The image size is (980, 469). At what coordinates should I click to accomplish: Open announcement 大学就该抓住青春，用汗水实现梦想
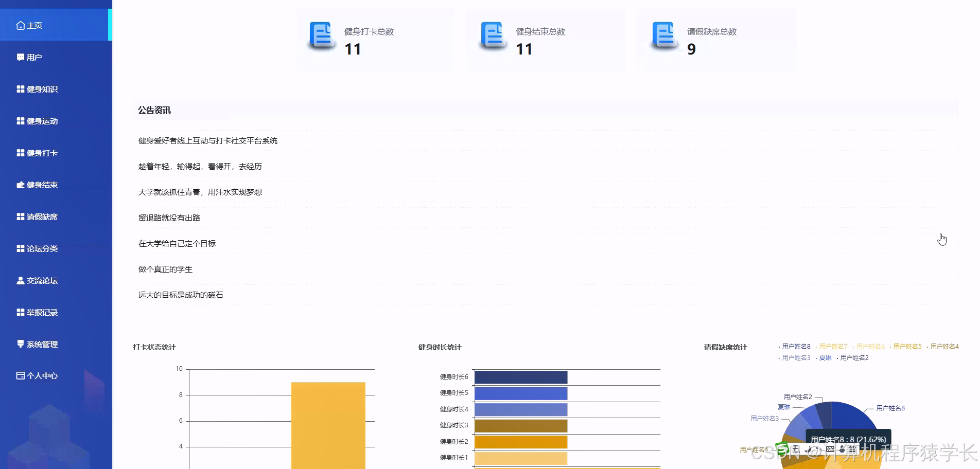(200, 192)
